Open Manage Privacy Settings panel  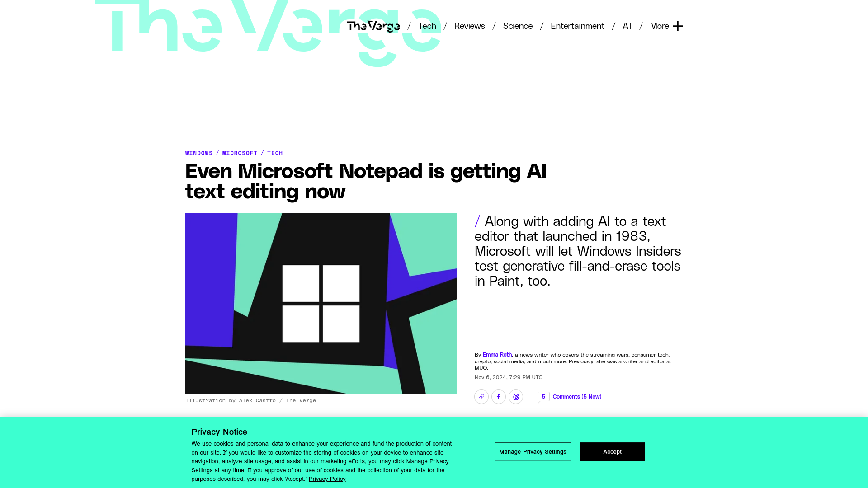click(533, 452)
